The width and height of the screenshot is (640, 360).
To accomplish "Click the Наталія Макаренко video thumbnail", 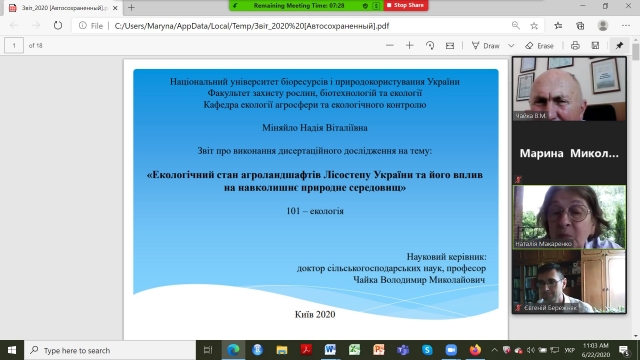I will [569, 217].
